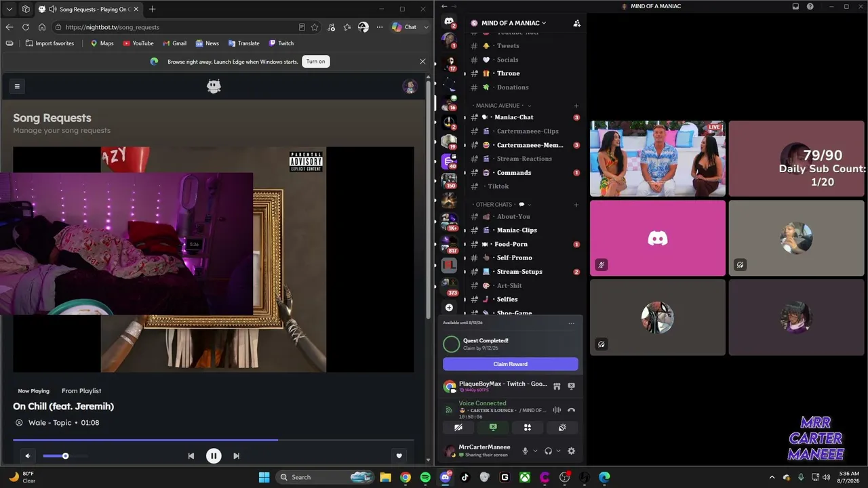Add a channel to MANIAC AVENUE
Screen dimensions: 868x488
tap(576, 106)
